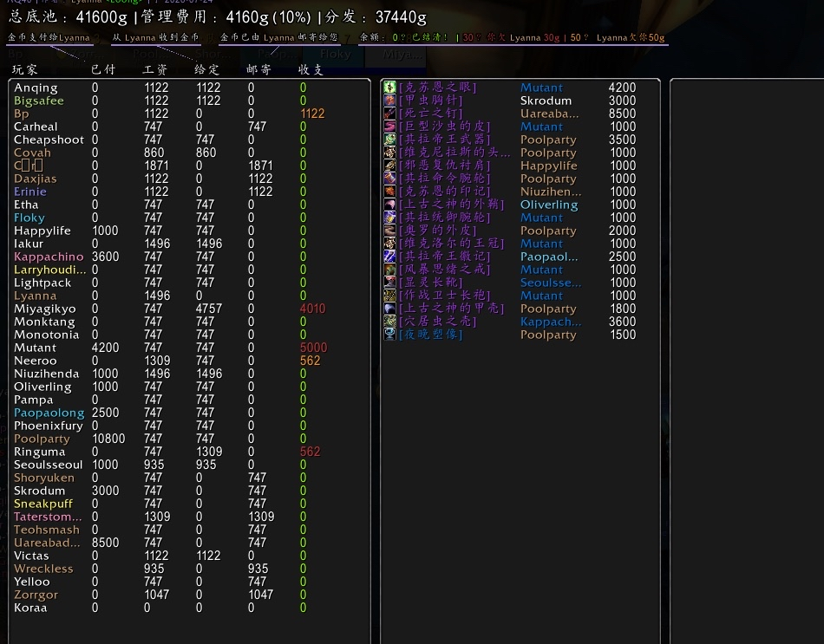Image resolution: width=824 pixels, height=644 pixels.
Task: Select player Miyagikyo in the roster
Action: [x=44, y=309]
